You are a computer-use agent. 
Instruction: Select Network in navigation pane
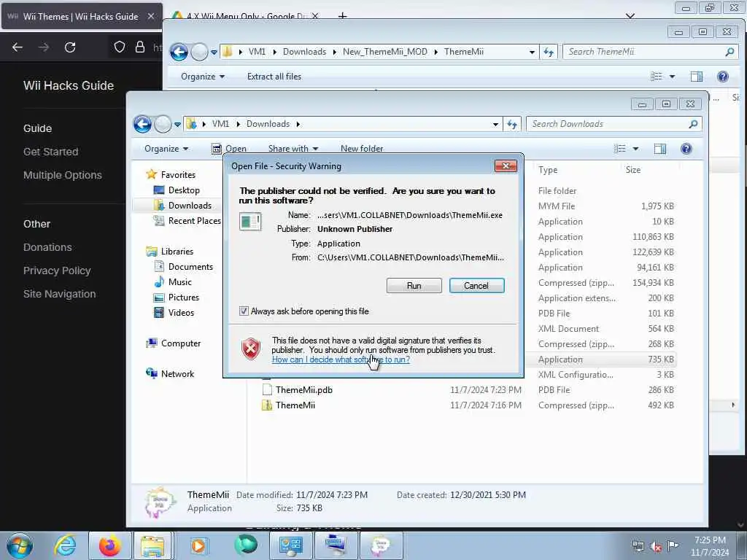point(177,374)
